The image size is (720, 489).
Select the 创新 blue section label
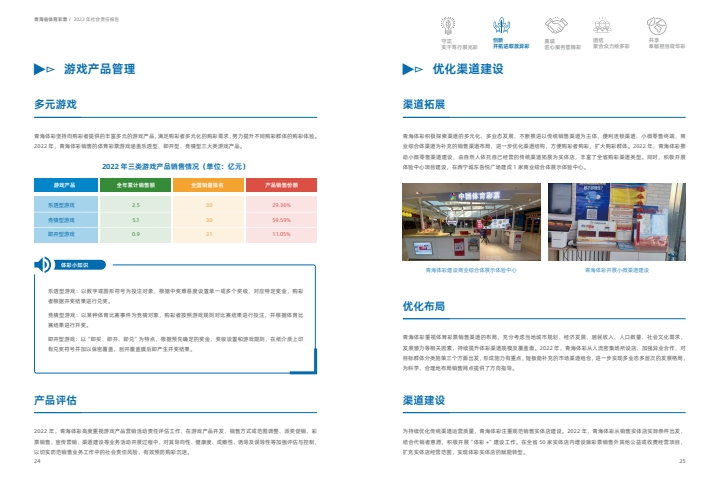point(511,44)
